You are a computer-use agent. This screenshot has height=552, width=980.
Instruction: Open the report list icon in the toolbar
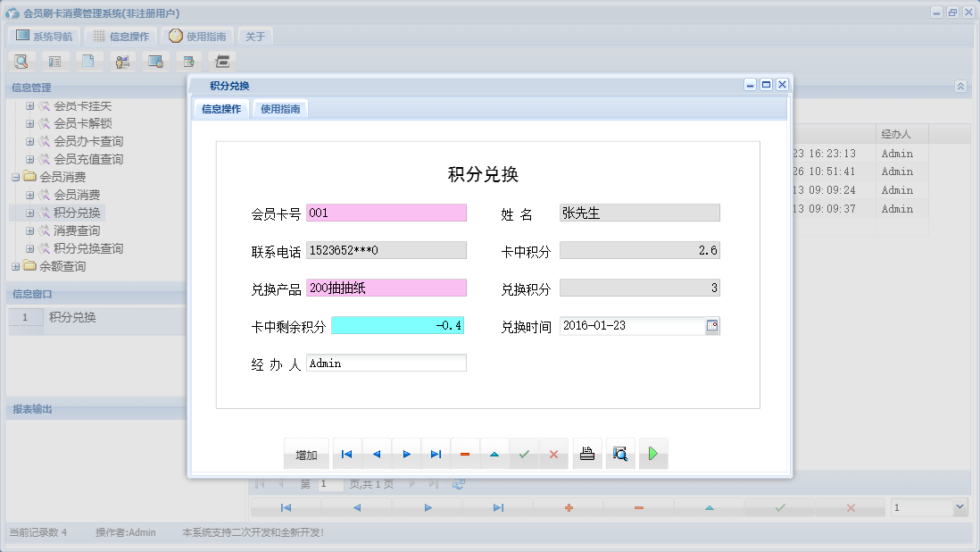(x=55, y=61)
